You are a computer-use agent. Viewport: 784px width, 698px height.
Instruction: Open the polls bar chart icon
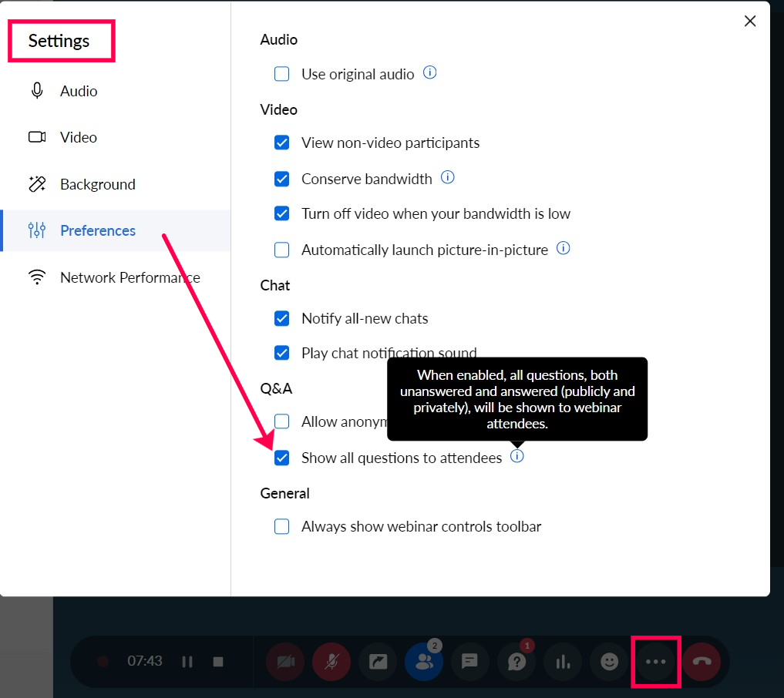(x=563, y=662)
